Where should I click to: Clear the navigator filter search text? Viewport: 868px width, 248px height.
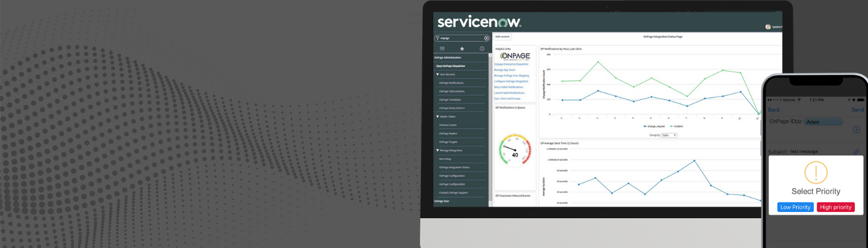(486, 38)
